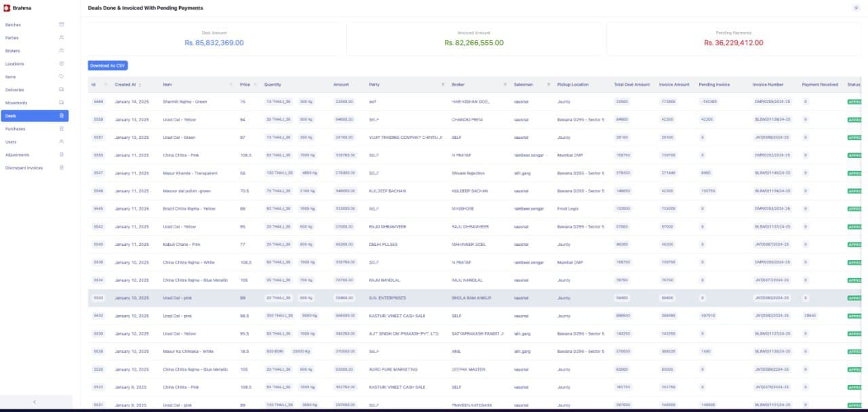The height and width of the screenshot is (412, 868).
Task: Select the Movements truck icon
Action: 60,102
